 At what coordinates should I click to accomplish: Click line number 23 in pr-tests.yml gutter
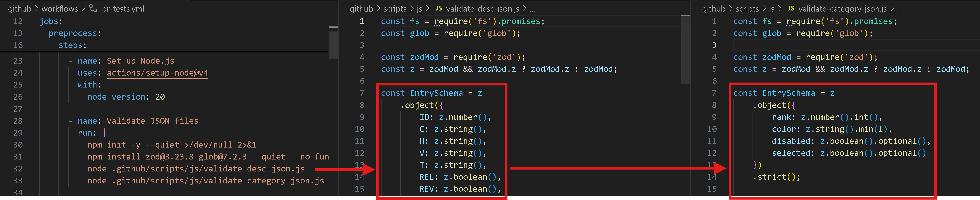(x=18, y=61)
